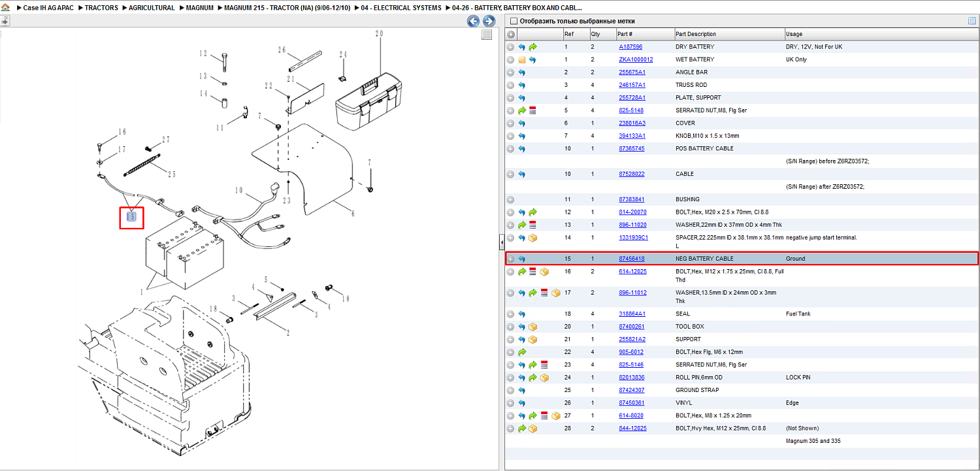Image resolution: width=980 pixels, height=471 pixels.
Task: Open the table options icon beside the checkbox row
Action: pyautogui.click(x=972, y=21)
